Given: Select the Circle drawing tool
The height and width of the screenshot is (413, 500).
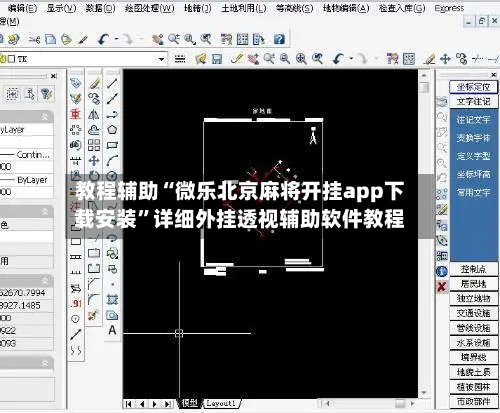Looking at the screenshot, I should (x=112, y=176).
